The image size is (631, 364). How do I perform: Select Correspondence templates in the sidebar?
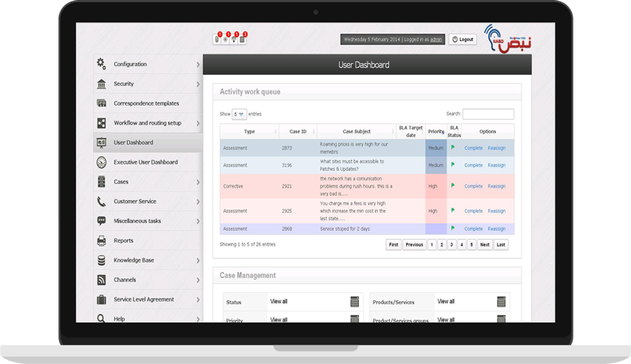(x=146, y=103)
